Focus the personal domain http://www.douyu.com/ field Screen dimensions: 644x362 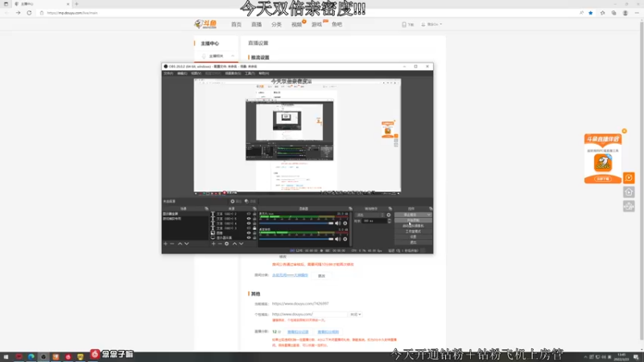[x=309, y=315]
